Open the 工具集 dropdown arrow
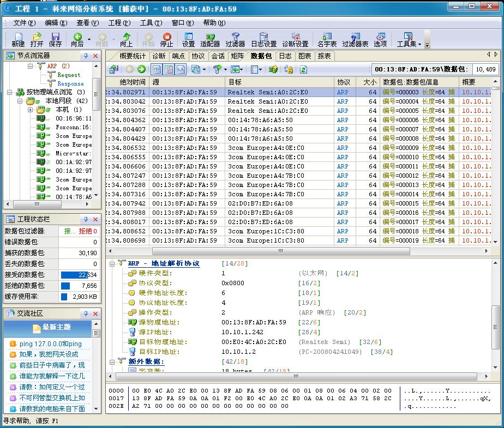Viewport: 504px width, 428px height. tap(420, 44)
